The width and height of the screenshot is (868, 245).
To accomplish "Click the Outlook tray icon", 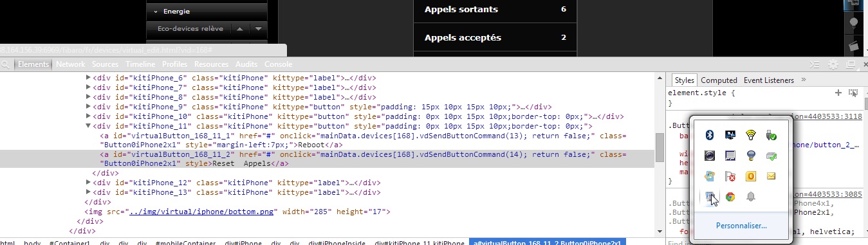I will tap(750, 176).
